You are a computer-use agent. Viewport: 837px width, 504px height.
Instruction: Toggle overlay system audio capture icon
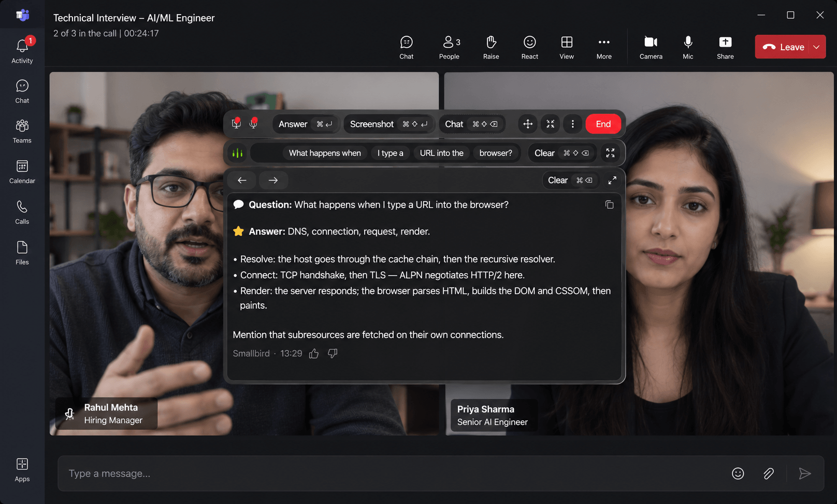(236, 124)
